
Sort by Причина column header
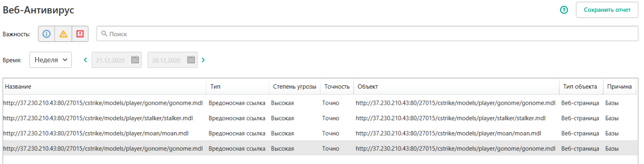click(619, 87)
